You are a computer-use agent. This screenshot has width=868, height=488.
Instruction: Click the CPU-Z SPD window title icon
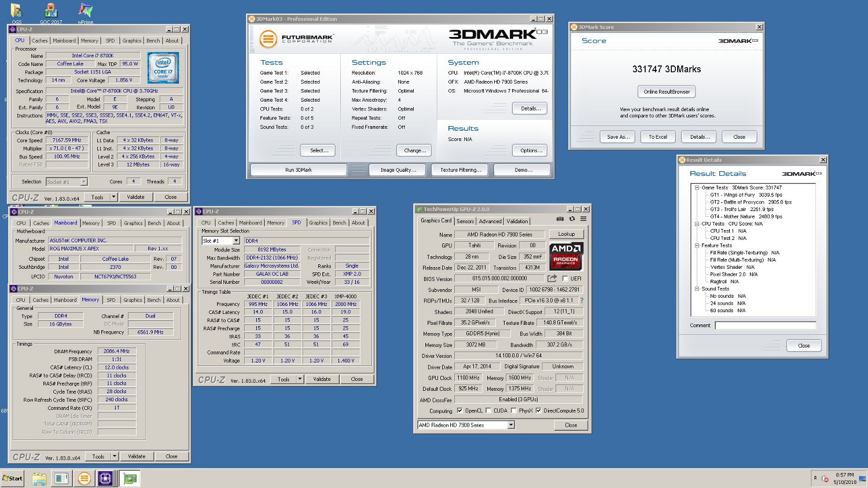point(198,212)
